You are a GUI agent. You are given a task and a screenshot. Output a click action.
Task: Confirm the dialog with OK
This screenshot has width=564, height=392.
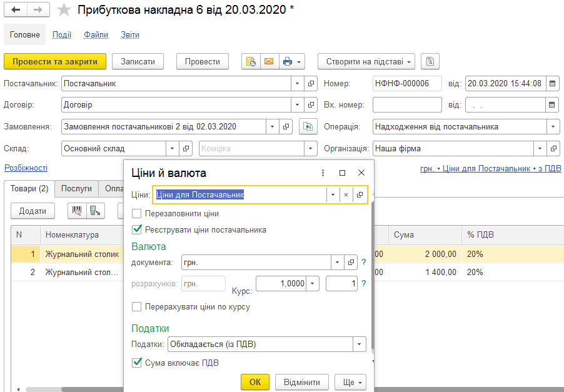[255, 382]
